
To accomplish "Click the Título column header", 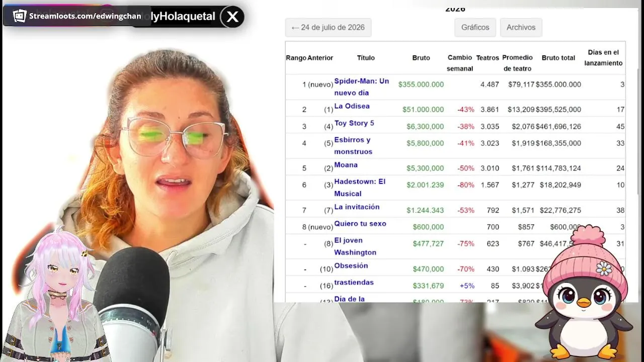I will pyautogui.click(x=366, y=58).
